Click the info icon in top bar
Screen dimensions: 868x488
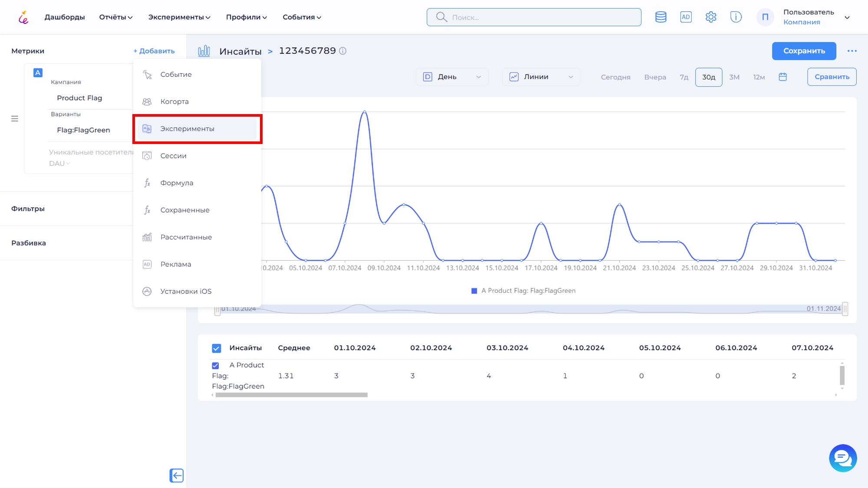(x=736, y=17)
